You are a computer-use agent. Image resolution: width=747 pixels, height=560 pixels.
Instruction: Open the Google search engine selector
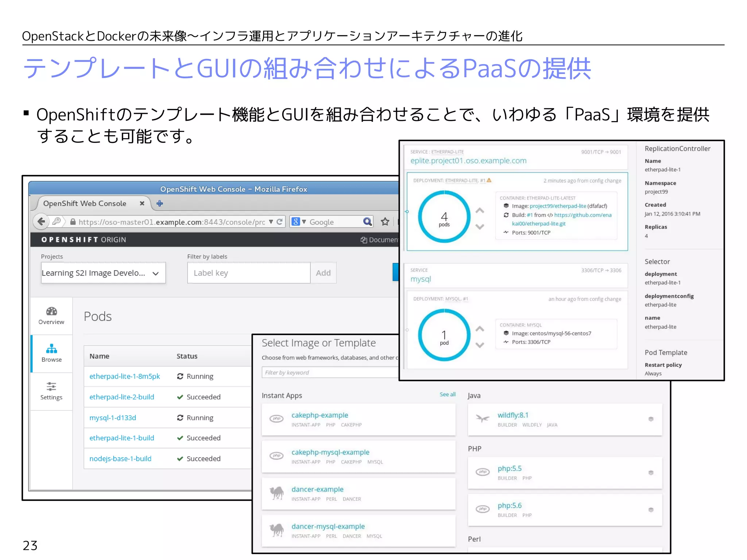click(x=298, y=222)
